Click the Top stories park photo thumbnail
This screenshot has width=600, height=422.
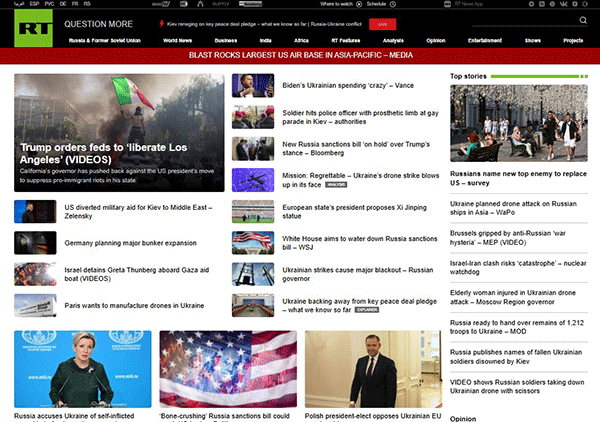519,123
